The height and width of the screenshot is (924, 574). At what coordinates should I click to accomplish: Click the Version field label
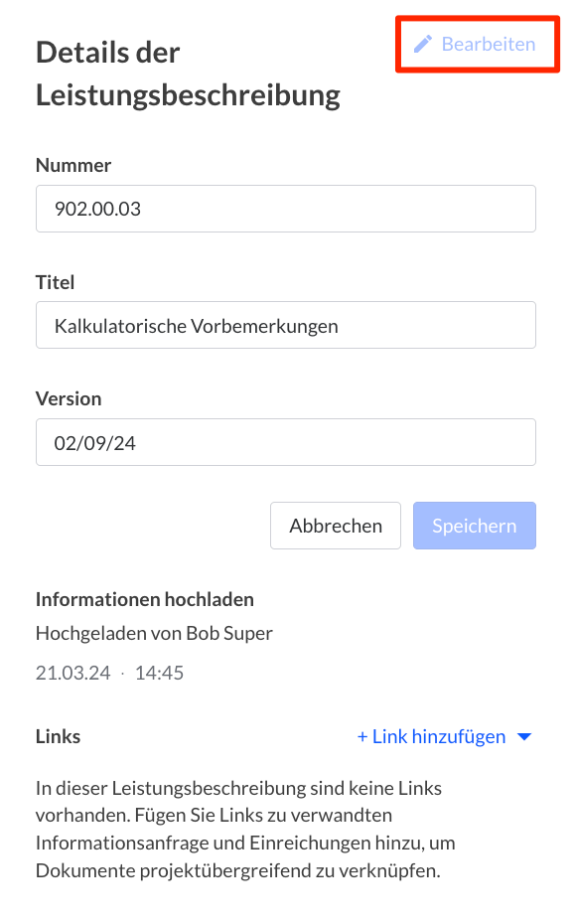[x=69, y=398]
